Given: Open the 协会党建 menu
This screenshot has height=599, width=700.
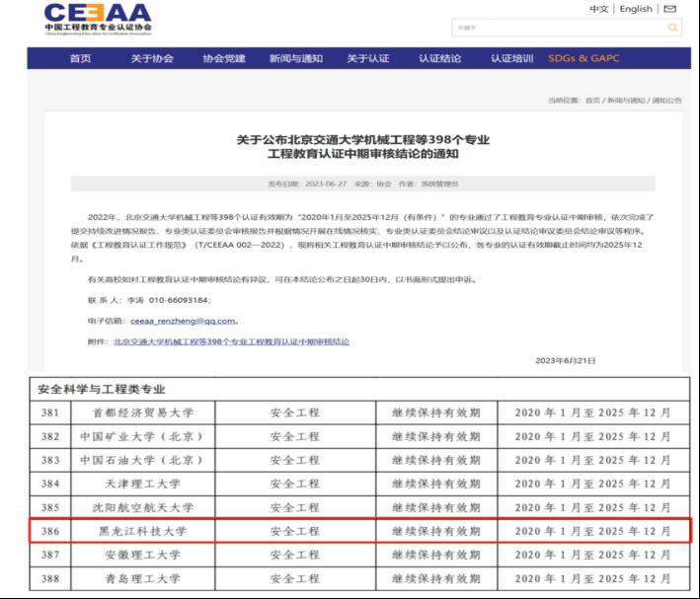Looking at the screenshot, I should (x=223, y=58).
